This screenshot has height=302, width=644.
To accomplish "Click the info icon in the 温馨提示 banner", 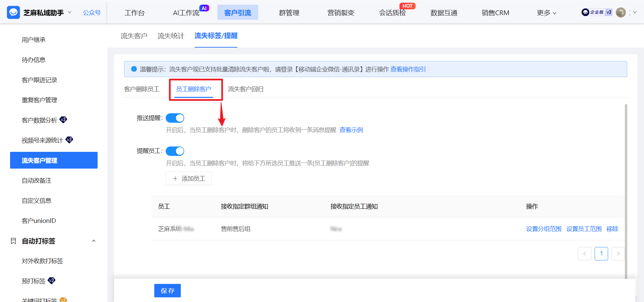I will coord(133,69).
